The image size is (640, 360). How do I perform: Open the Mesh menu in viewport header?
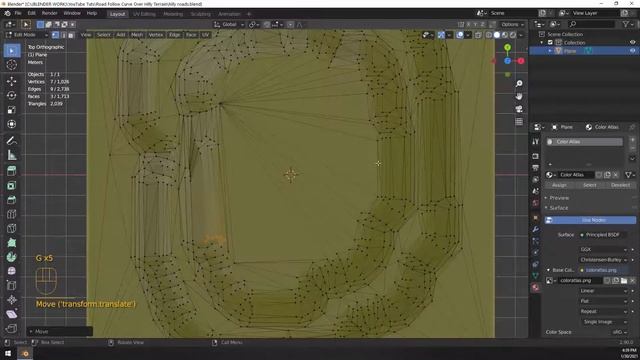pos(137,35)
